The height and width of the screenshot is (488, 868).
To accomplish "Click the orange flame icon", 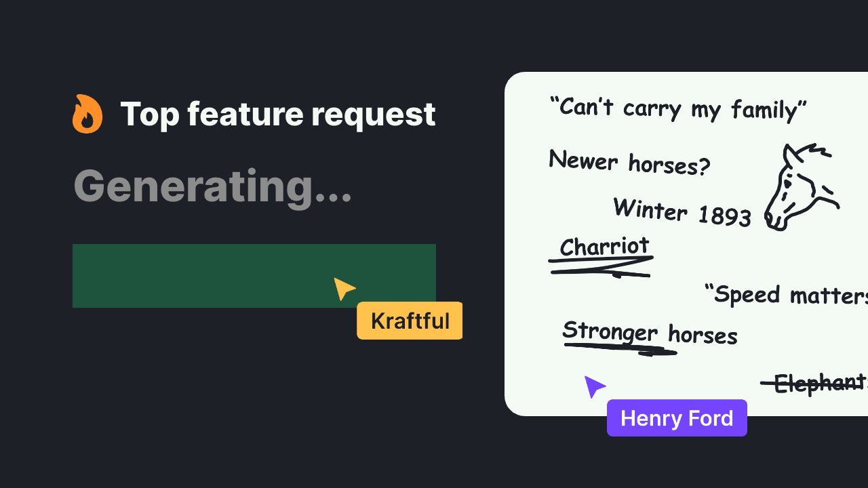I will tap(87, 114).
